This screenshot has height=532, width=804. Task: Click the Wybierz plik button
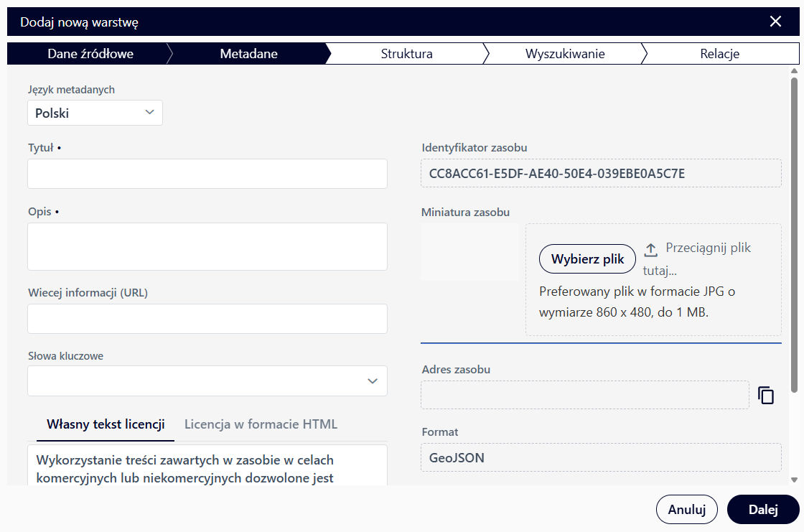[x=587, y=259]
